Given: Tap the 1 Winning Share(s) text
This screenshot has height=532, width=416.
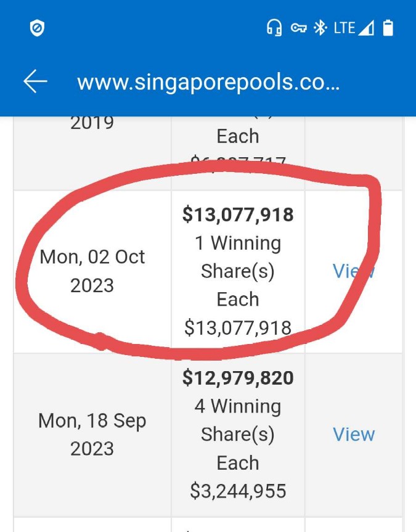Looking at the screenshot, I should [238, 258].
